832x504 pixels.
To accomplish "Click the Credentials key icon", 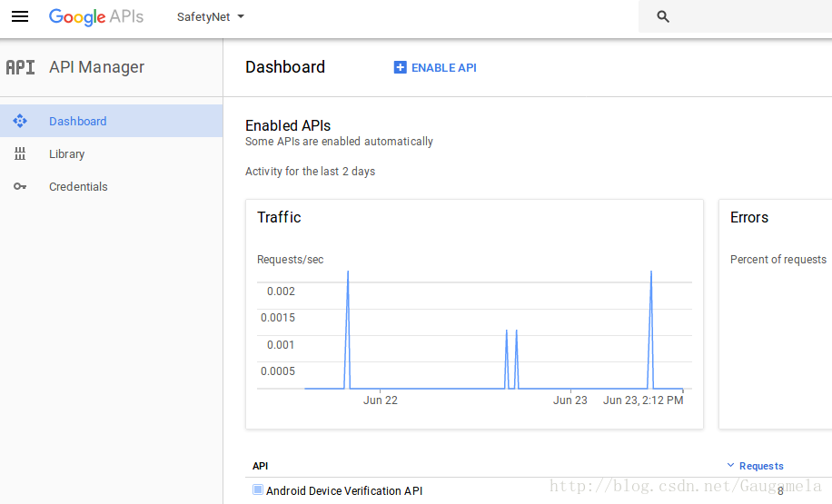I will click(x=20, y=186).
